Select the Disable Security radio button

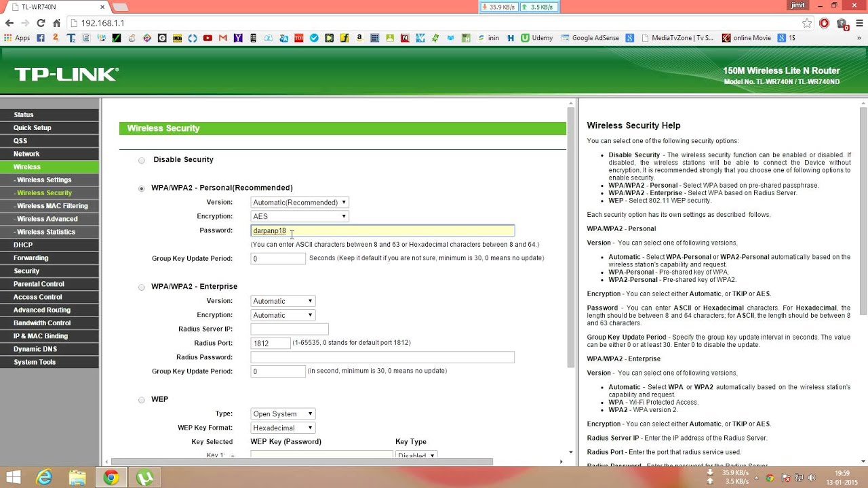coord(142,161)
